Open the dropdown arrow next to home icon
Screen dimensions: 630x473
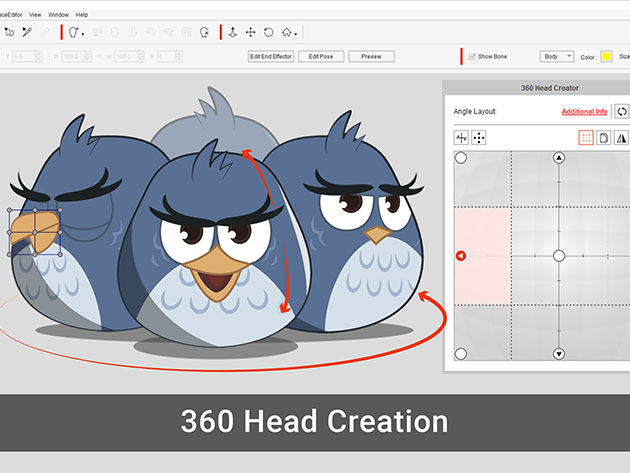296,34
